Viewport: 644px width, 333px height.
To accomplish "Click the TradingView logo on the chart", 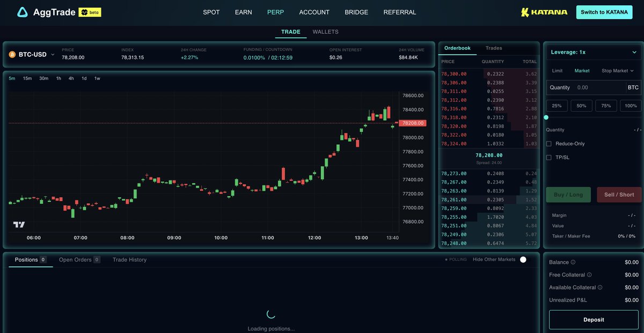I will (x=19, y=225).
